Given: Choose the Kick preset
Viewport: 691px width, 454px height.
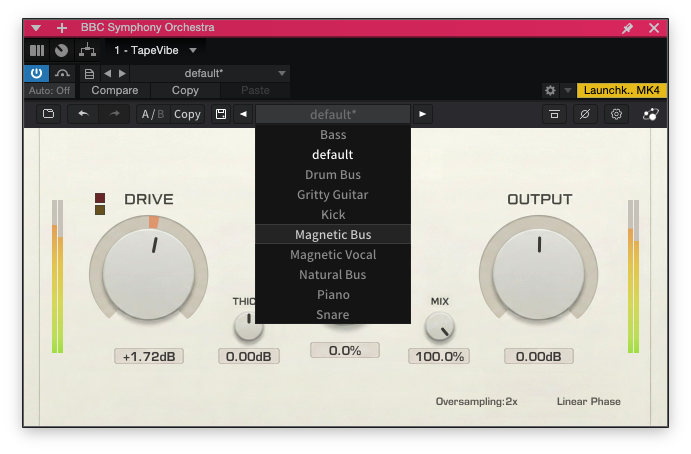Looking at the screenshot, I should pos(333,215).
